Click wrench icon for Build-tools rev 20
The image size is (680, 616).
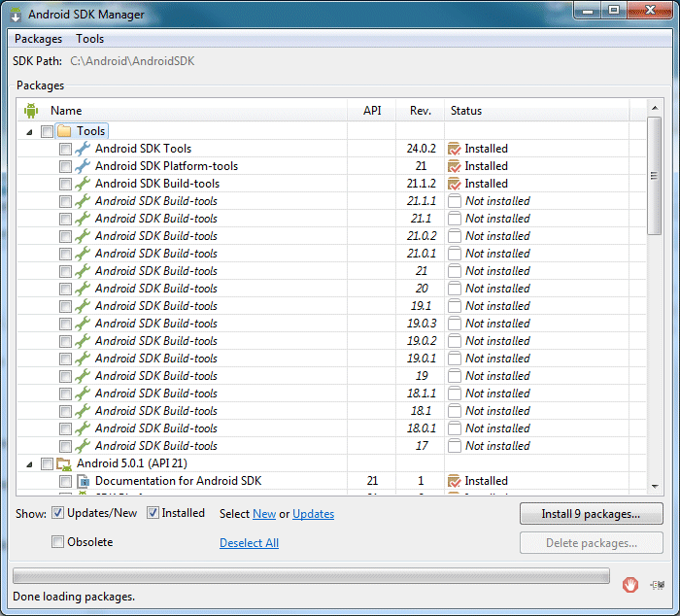pyautogui.click(x=83, y=289)
